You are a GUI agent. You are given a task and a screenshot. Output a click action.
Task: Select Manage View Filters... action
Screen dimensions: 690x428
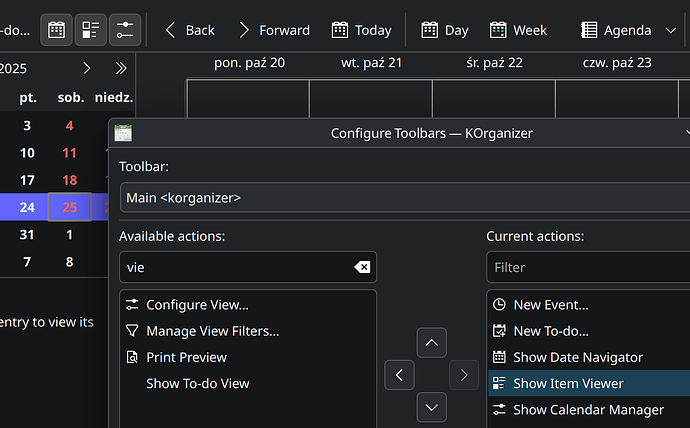pyautogui.click(x=212, y=331)
